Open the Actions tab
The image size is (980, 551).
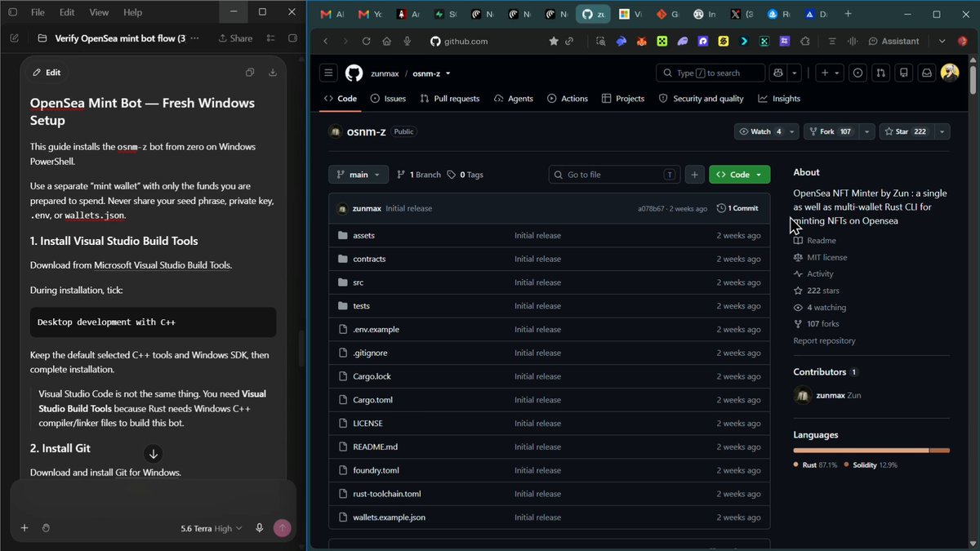tap(568, 99)
